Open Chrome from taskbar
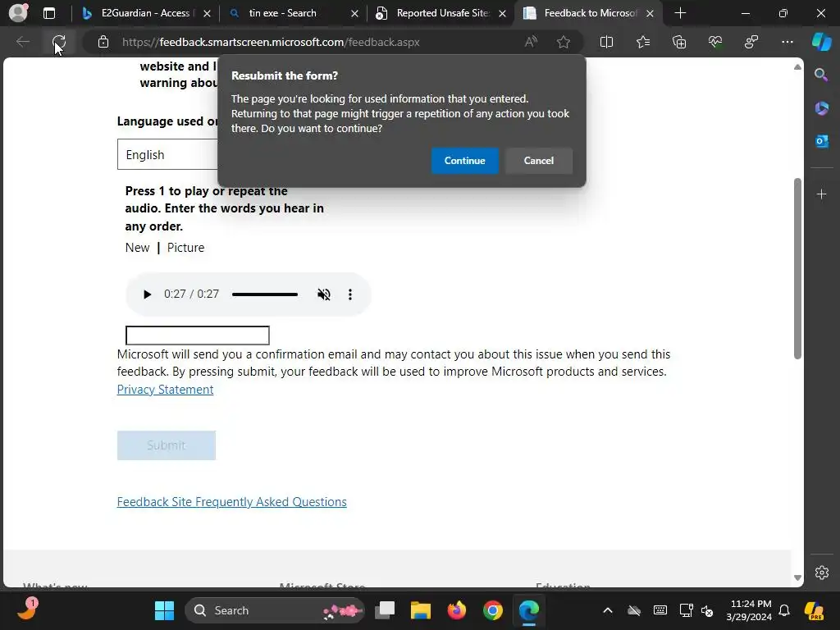The width and height of the screenshot is (840, 630). 492,610
